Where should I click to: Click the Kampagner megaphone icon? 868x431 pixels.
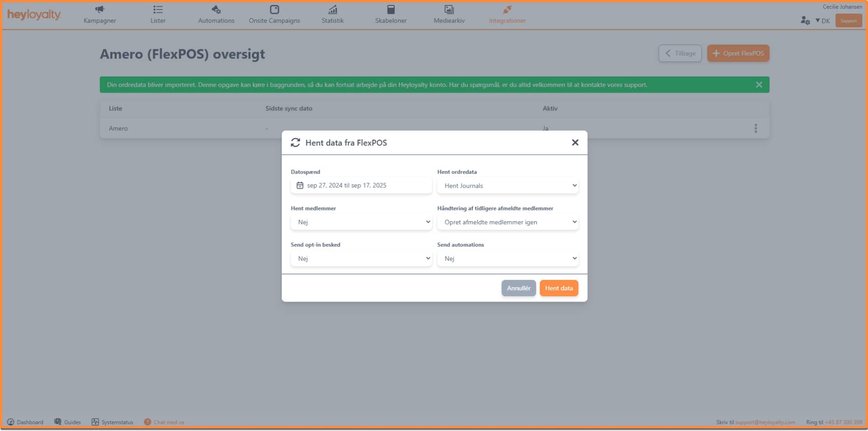click(x=99, y=9)
